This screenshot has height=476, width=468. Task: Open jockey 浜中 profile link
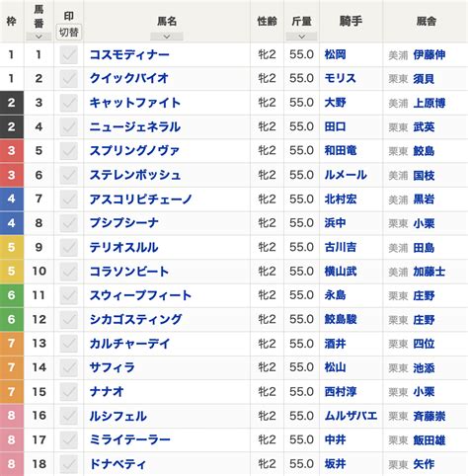[x=335, y=223]
